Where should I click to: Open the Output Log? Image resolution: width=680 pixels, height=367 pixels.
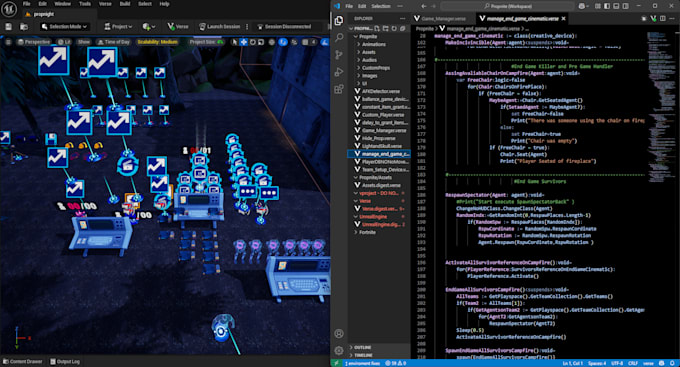click(65, 361)
